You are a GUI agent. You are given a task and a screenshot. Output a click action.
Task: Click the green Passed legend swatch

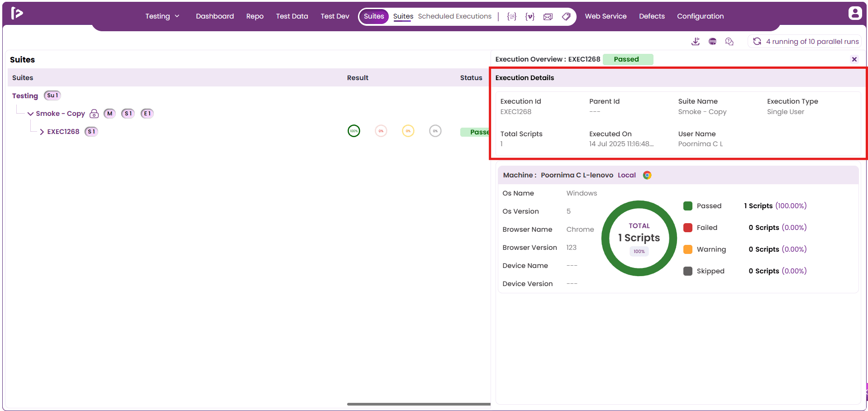pyautogui.click(x=688, y=206)
